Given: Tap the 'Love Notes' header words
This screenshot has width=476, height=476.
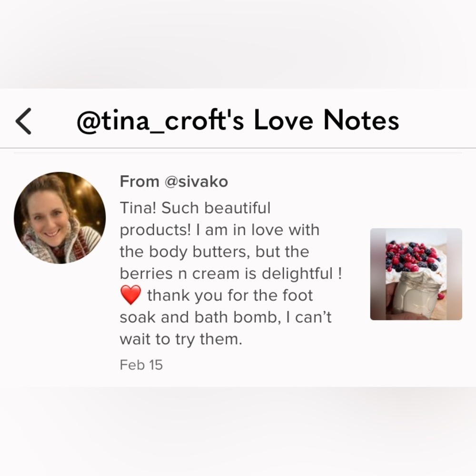Looking at the screenshot, I should pyautogui.click(x=327, y=120).
